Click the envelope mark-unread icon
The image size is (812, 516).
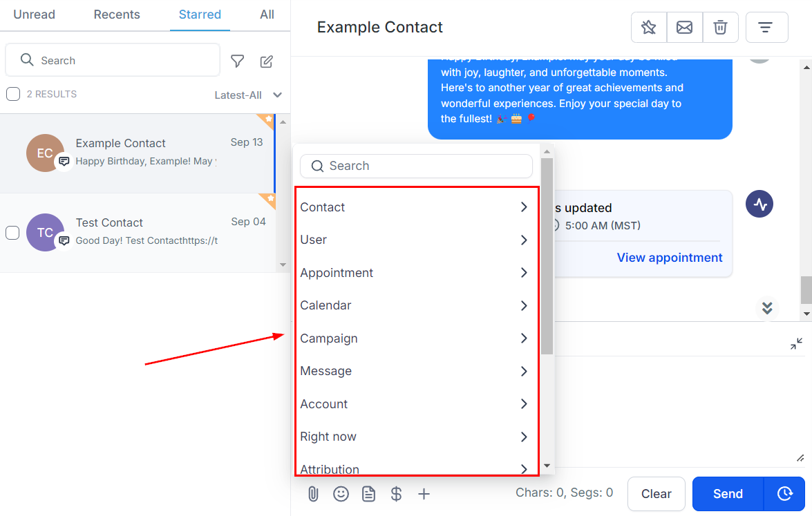coord(684,28)
